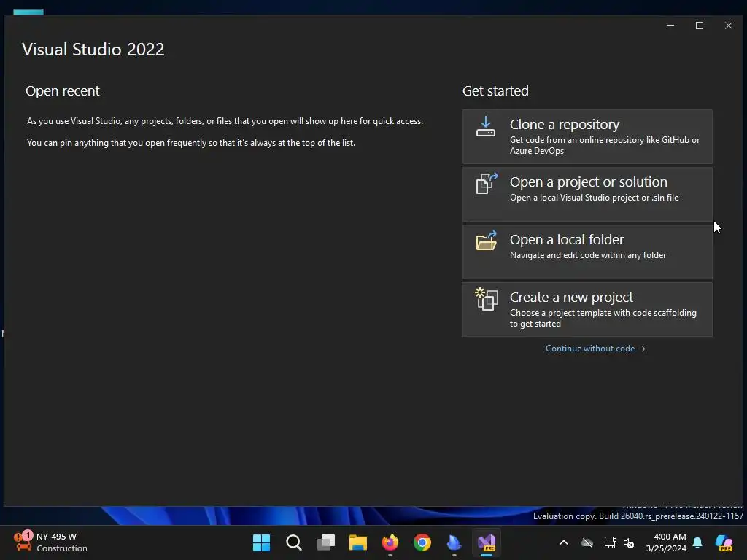This screenshot has width=747, height=560.
Task: Click the muted volume tray icon
Action: coord(629,542)
